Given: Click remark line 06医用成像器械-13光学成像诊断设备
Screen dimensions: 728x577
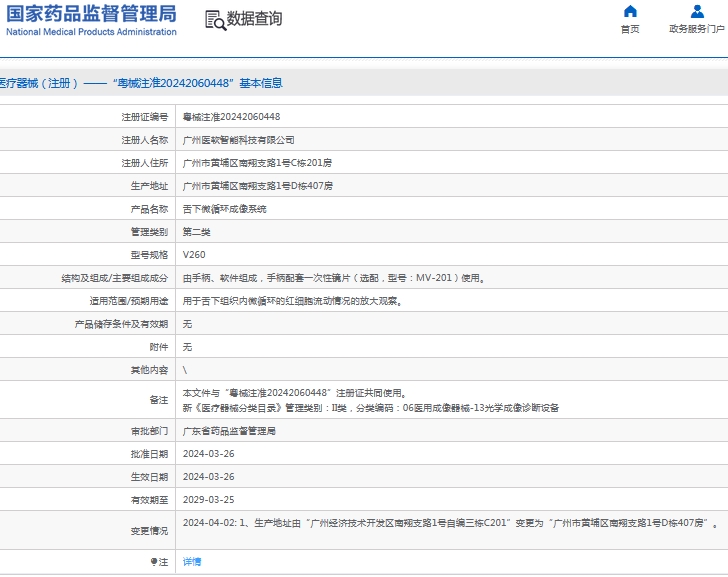Looking at the screenshot, I should (x=370, y=408).
